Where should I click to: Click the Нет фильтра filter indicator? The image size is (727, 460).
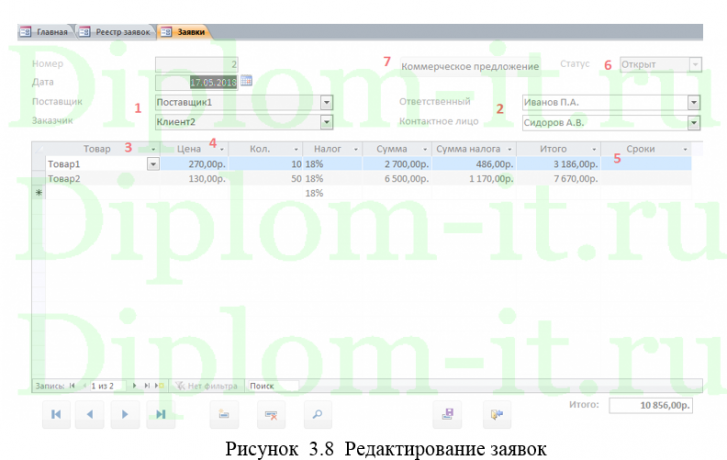207,386
